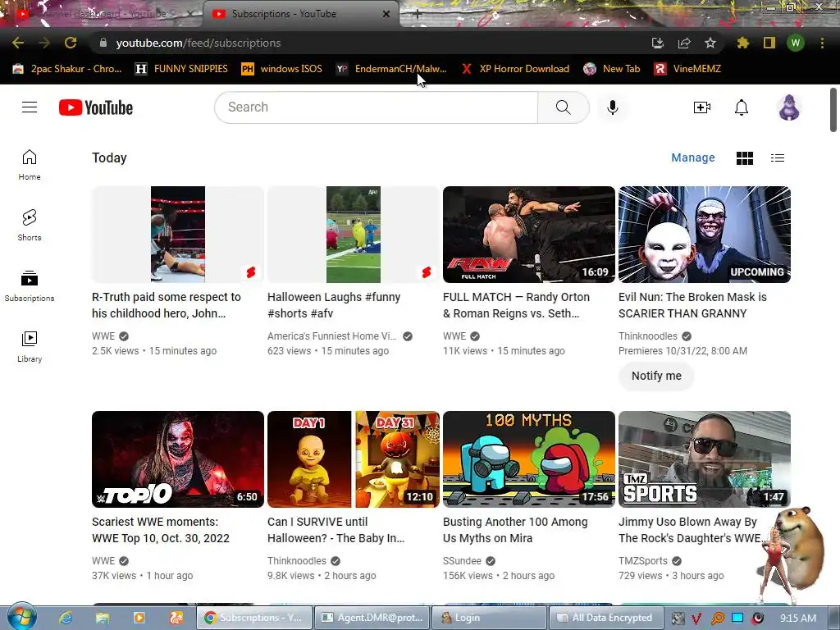The image size is (840, 630).
Task: Open the Baby In Yellow DAY 1 thumbnail
Action: (x=354, y=459)
